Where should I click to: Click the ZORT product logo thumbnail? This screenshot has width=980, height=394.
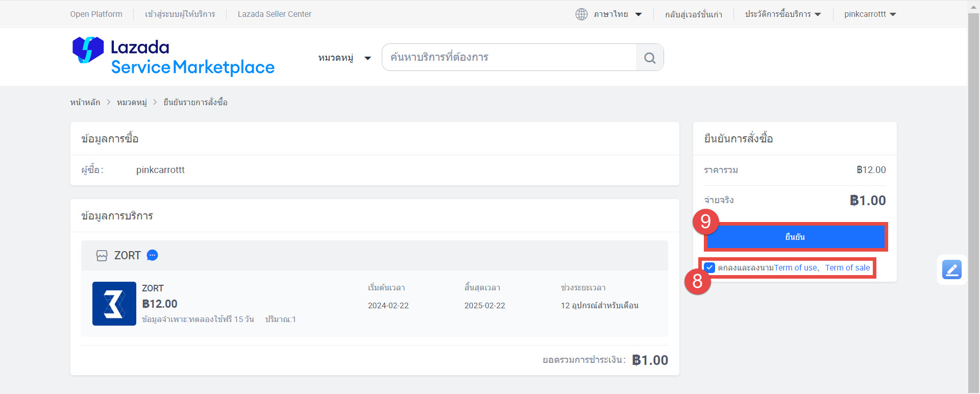point(114,304)
